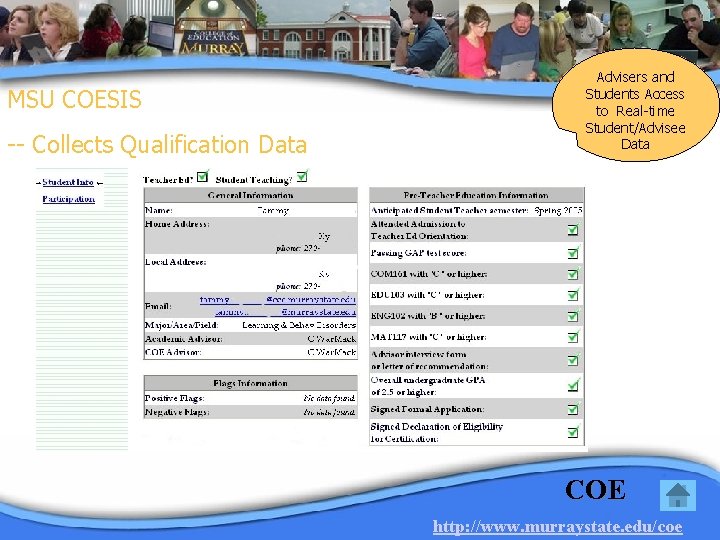Screen dimensions: 720x540
Task: Open the Student Info sidebar link
Action: pyautogui.click(x=68, y=182)
